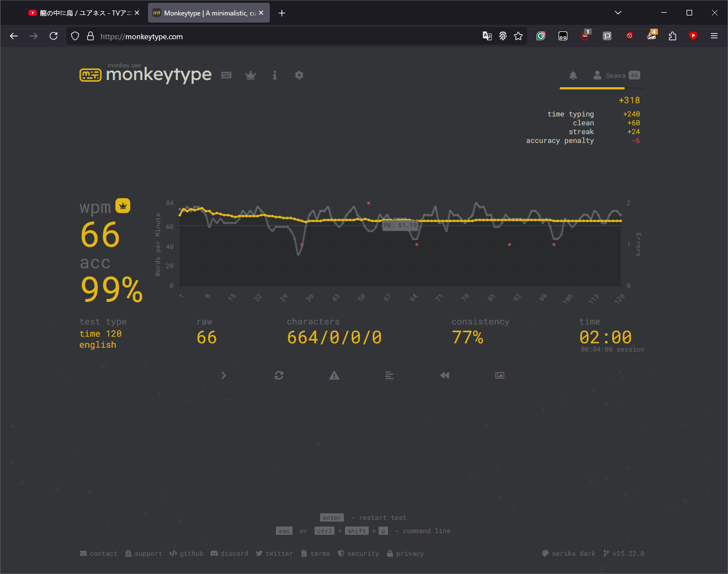Open the privacy link
728x574 pixels.
pos(405,554)
